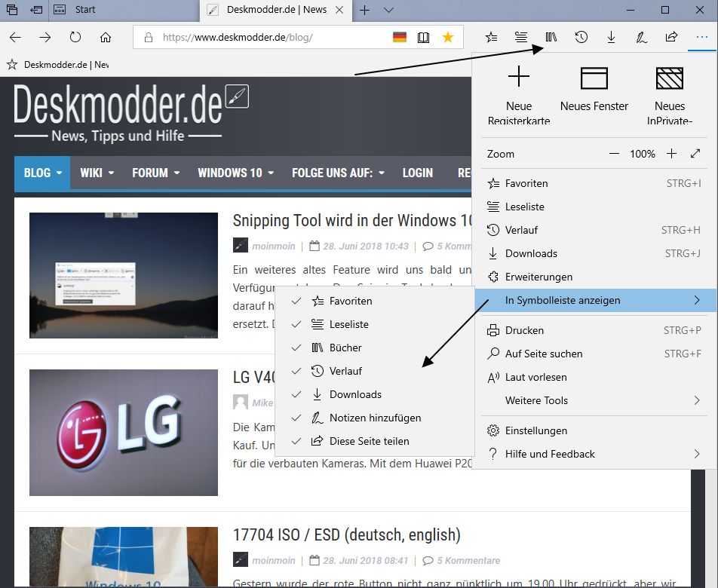This screenshot has height=588, width=718.
Task: Increase zoom with the plus button
Action: 671,154
